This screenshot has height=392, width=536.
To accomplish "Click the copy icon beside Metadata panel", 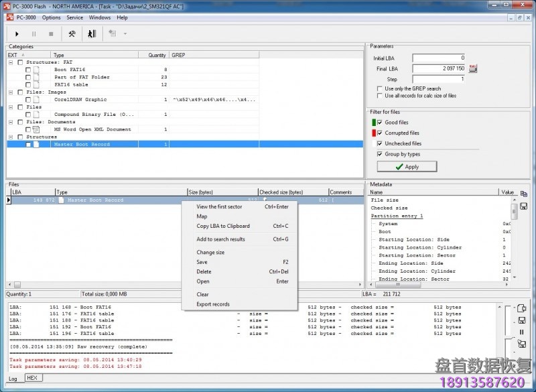I will coord(523,194).
